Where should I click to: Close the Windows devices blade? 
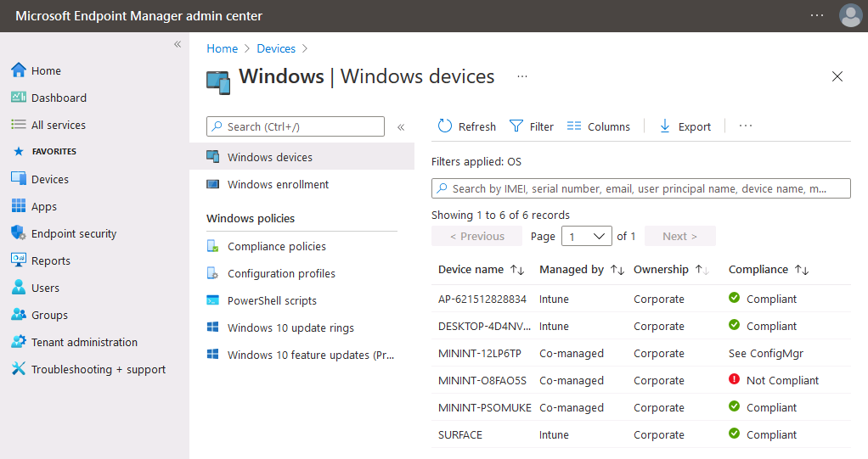837,76
